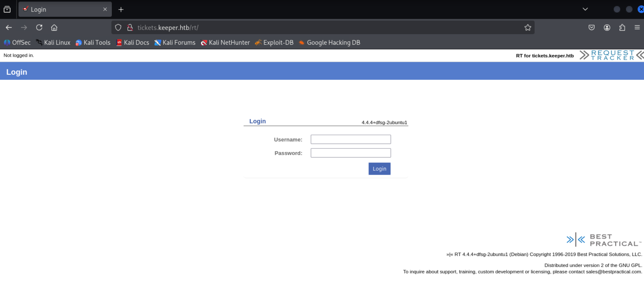The height and width of the screenshot is (286, 644).
Task: Expand the list all tabs chevron
Action: (585, 9)
